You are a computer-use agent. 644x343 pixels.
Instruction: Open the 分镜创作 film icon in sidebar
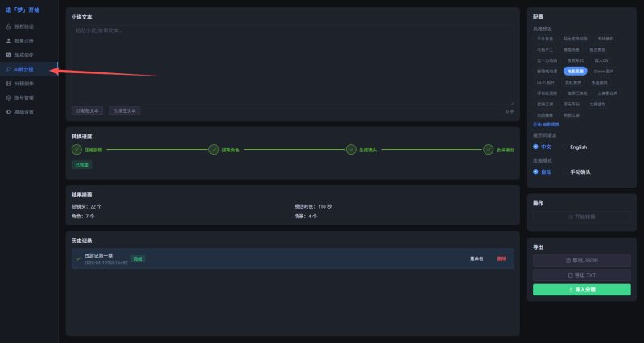tap(9, 83)
